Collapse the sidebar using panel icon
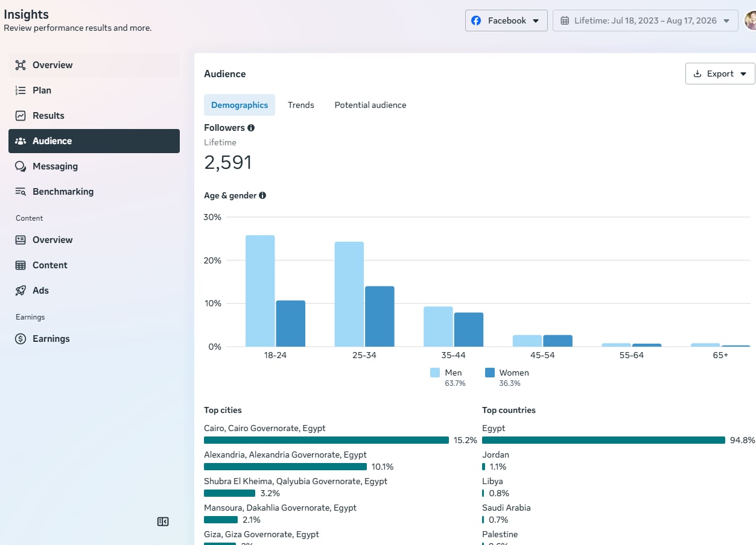Viewport: 756px width, 545px height. 163,521
